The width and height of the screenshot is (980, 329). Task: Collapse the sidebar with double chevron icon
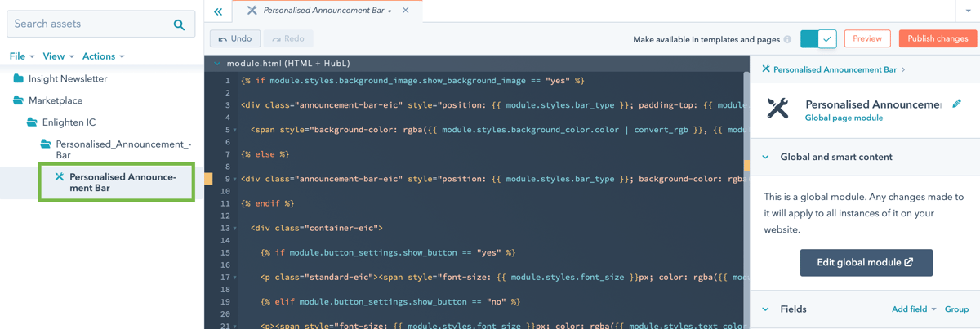218,11
